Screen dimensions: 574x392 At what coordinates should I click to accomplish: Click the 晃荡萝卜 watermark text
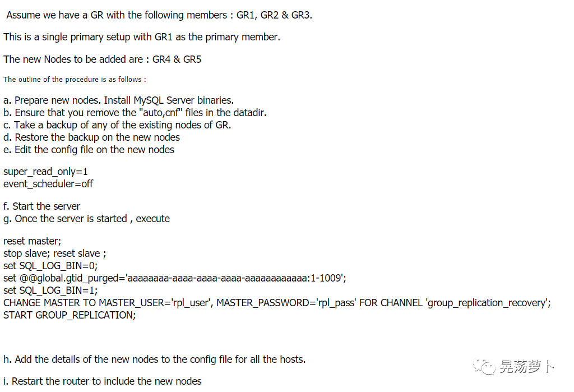527,367
